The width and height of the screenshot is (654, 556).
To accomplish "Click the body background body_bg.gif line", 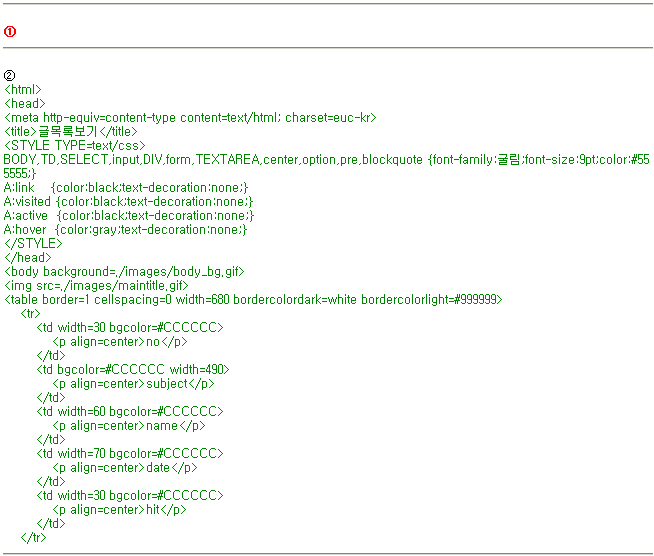I will [x=124, y=271].
